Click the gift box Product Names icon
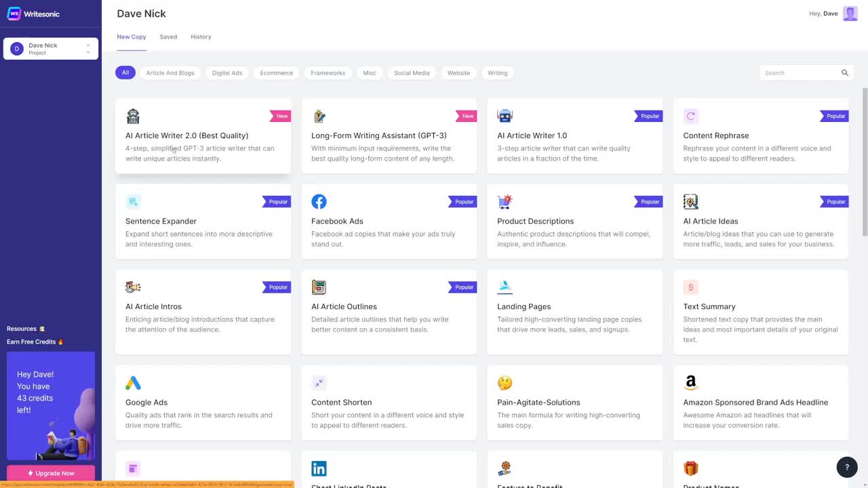 (690, 468)
